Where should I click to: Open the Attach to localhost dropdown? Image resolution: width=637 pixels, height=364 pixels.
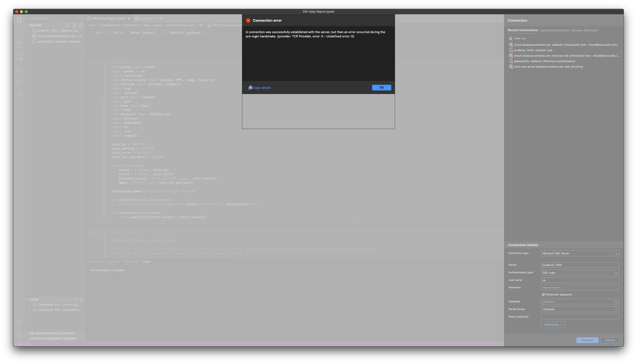pyautogui.click(x=195, y=33)
